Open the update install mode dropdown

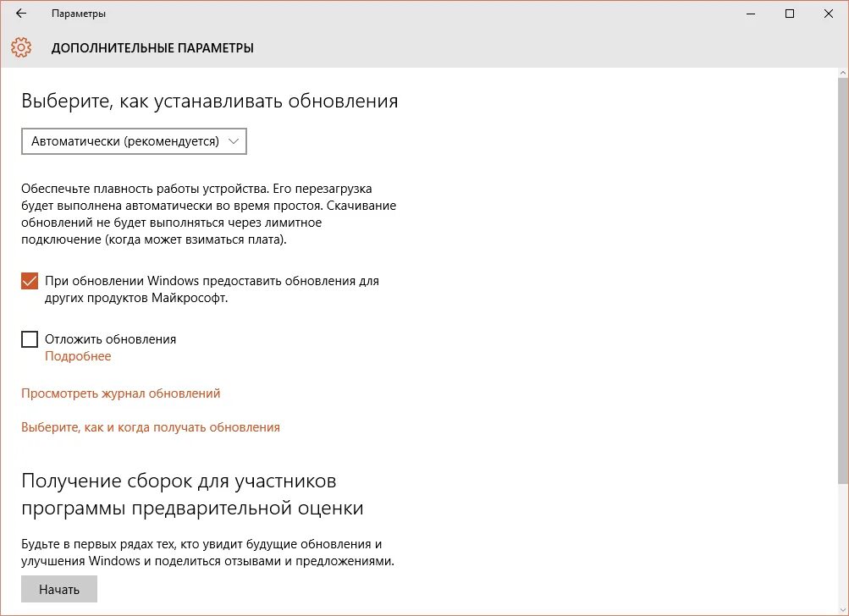point(134,141)
